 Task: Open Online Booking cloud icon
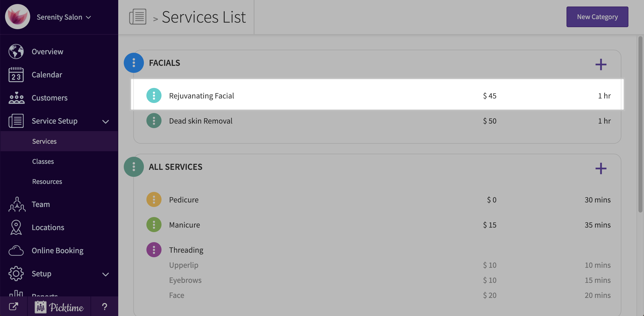tap(16, 250)
